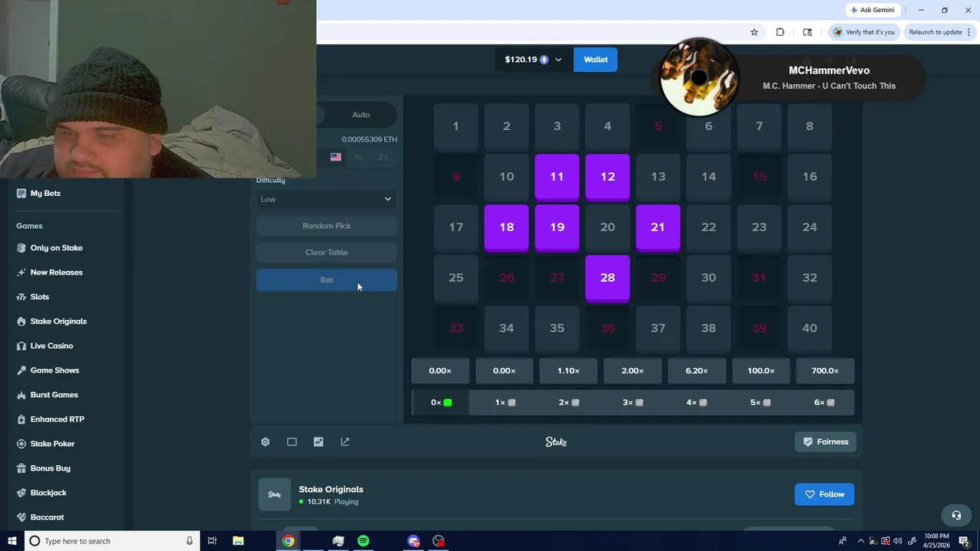Viewport: 980px width, 551px height.
Task: Select Keno tile 20
Action: [x=607, y=227]
